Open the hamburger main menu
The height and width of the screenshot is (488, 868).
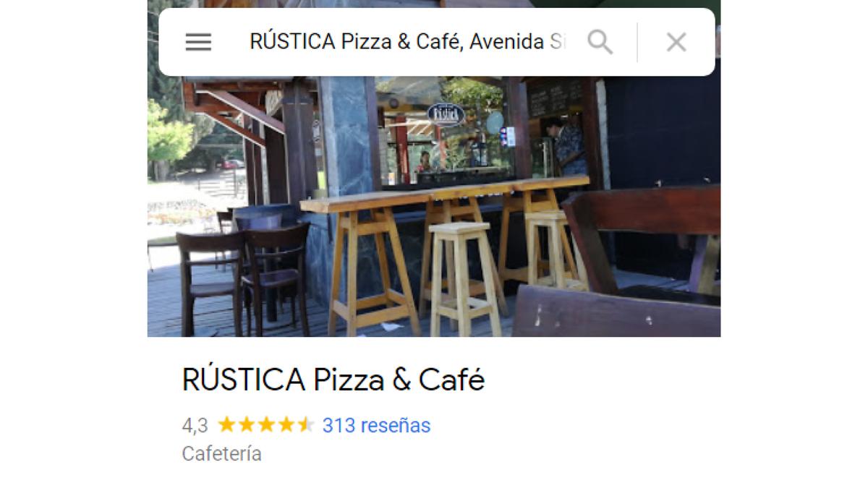[198, 42]
